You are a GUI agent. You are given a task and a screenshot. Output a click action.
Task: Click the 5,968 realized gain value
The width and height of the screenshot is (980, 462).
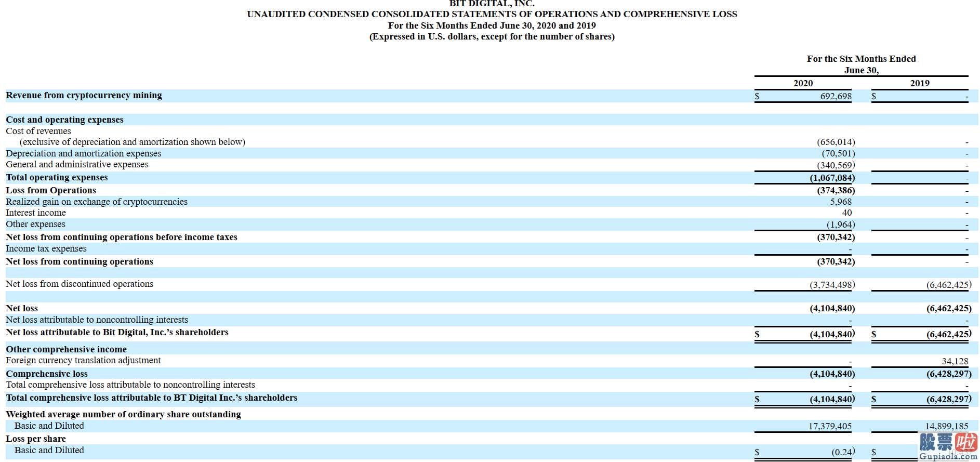[841, 202]
